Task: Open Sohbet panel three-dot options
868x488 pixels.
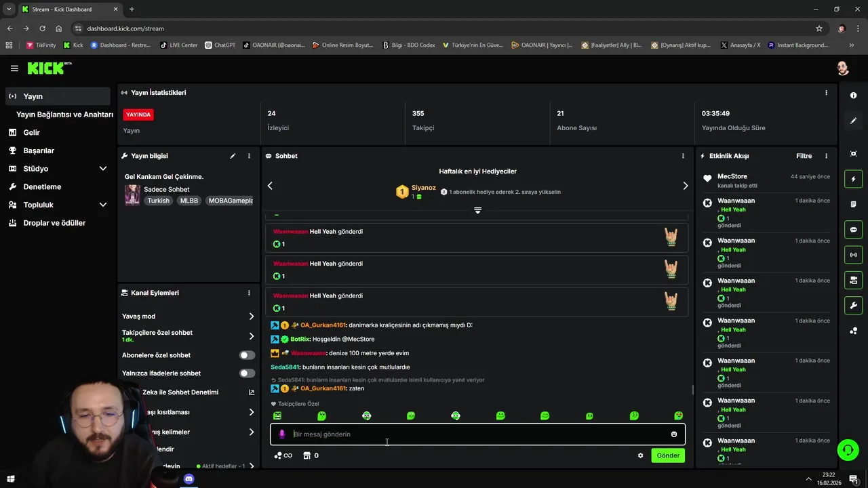Action: click(683, 156)
